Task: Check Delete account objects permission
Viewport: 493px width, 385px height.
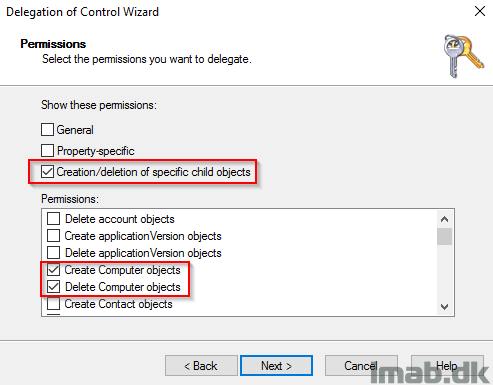Action: [x=53, y=219]
